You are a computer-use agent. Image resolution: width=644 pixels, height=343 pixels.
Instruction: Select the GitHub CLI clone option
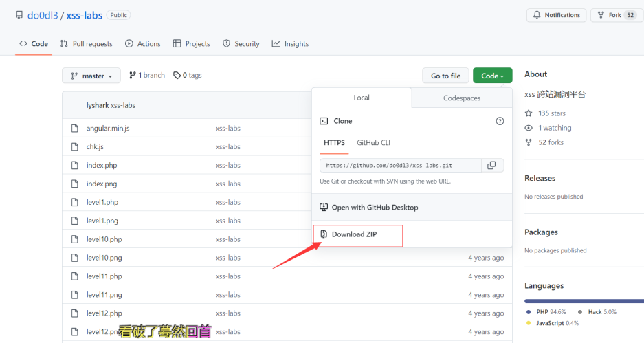click(x=373, y=143)
